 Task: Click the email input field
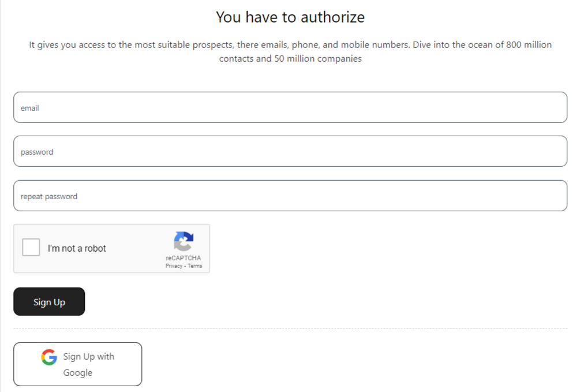(290, 107)
